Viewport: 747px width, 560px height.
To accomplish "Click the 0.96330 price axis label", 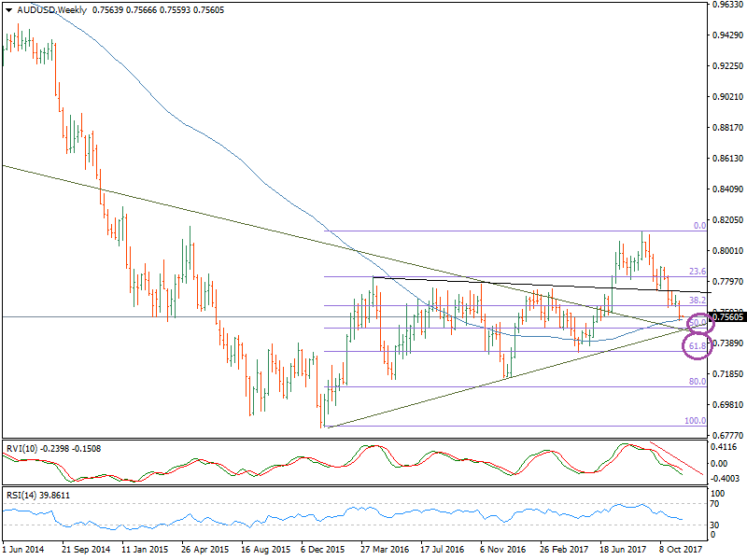I will click(x=728, y=5).
